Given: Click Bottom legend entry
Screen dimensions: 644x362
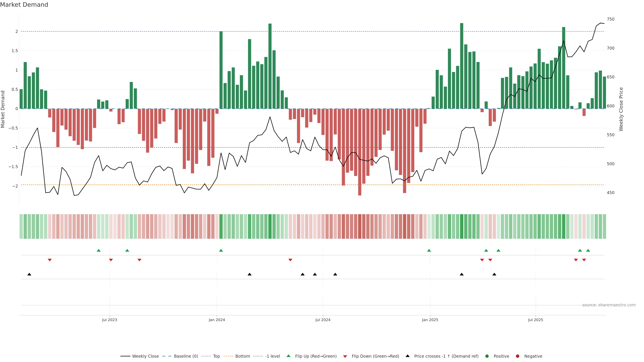Looking at the screenshot, I should point(243,356).
